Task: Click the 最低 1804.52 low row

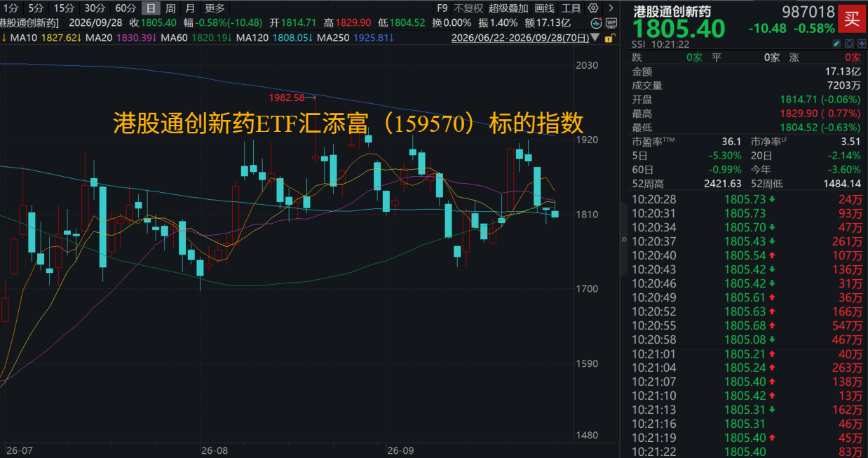Action: click(x=747, y=128)
